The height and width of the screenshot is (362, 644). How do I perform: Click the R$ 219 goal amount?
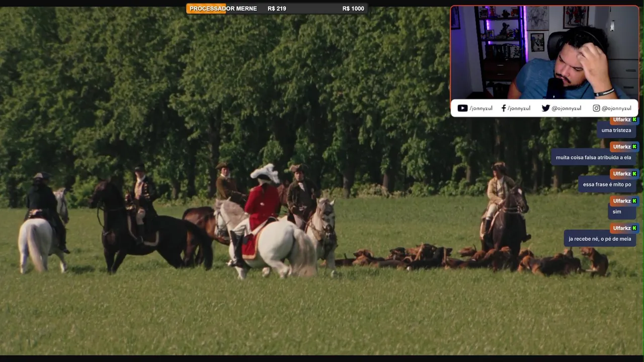(x=277, y=9)
